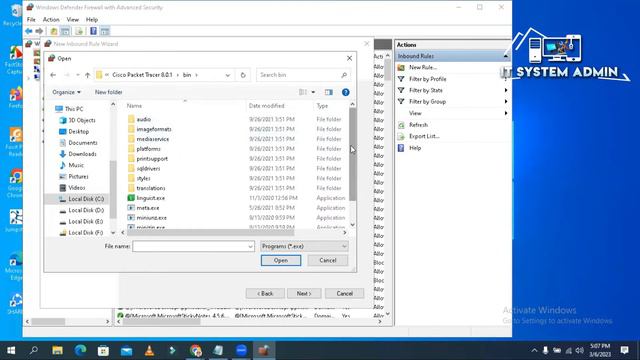
Task: Select linguist.exe application
Action: pyautogui.click(x=151, y=198)
